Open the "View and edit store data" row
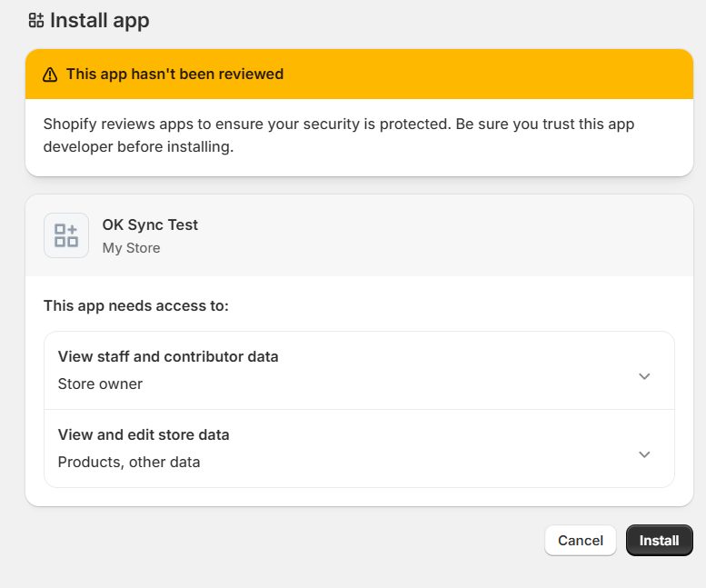This screenshot has height=588, width=706. [359, 448]
